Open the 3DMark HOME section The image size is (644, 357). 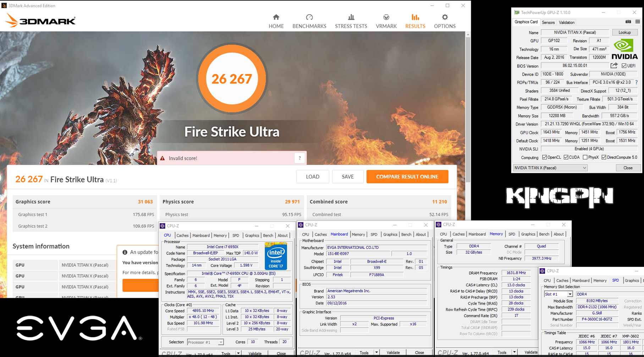point(276,21)
